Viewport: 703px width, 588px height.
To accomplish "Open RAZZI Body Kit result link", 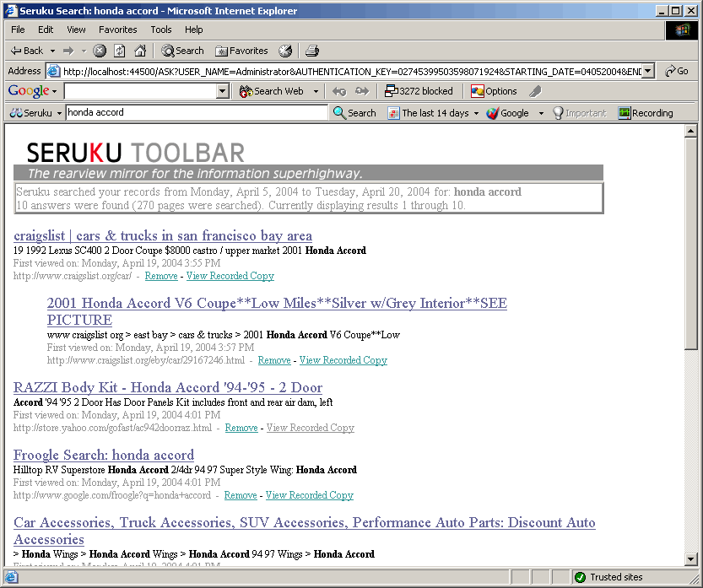I will [x=168, y=388].
